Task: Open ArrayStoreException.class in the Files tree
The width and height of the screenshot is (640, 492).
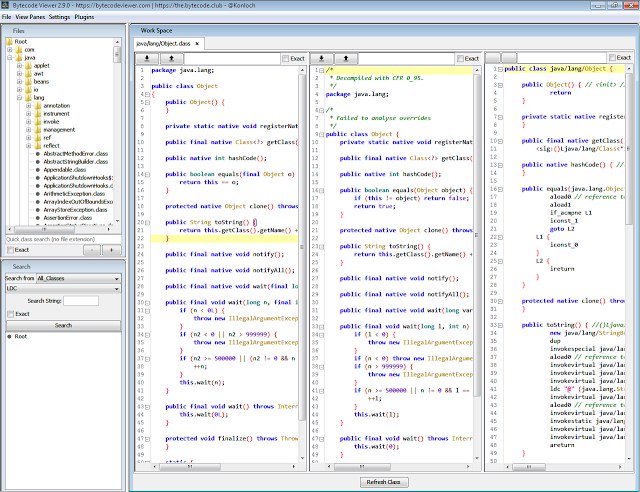Action: 75,210
